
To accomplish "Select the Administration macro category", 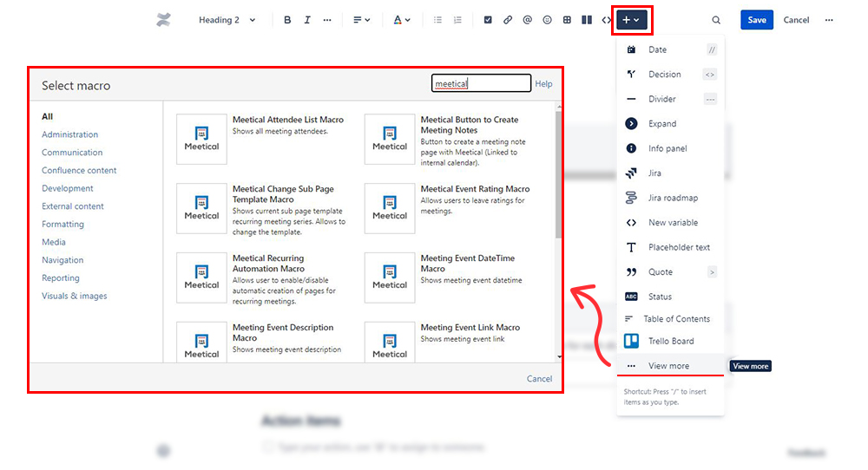I will [x=69, y=134].
